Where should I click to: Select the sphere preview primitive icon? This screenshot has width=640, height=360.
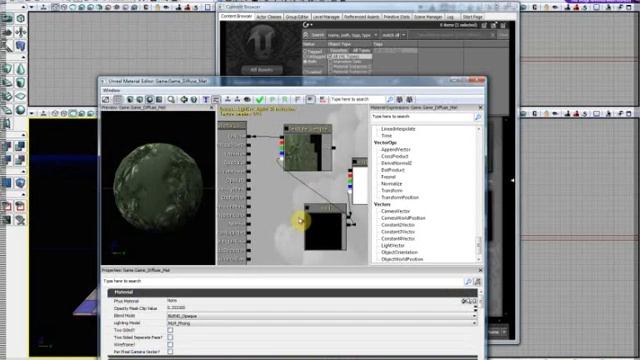[x=149, y=100]
